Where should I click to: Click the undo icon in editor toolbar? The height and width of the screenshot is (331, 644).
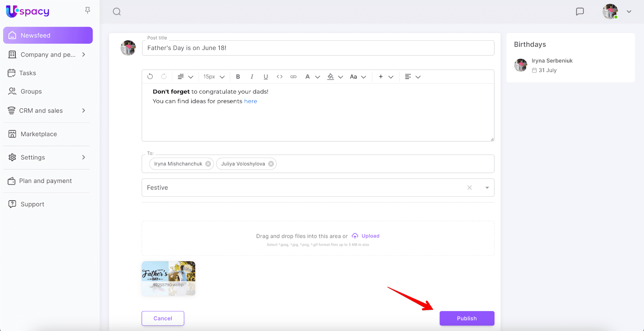pos(150,77)
